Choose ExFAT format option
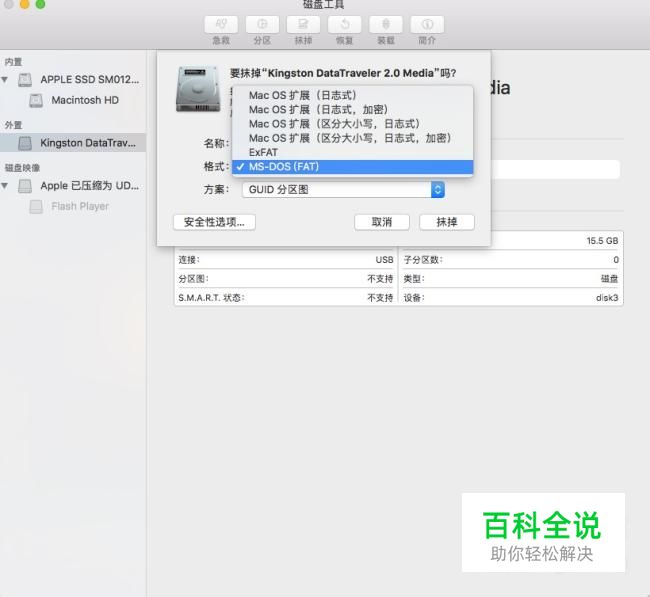 tap(352, 152)
